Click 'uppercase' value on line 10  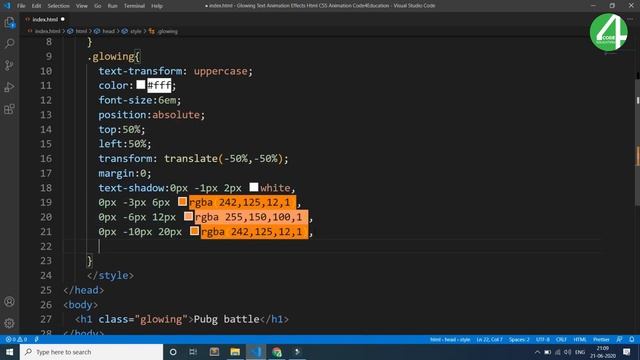click(220, 71)
